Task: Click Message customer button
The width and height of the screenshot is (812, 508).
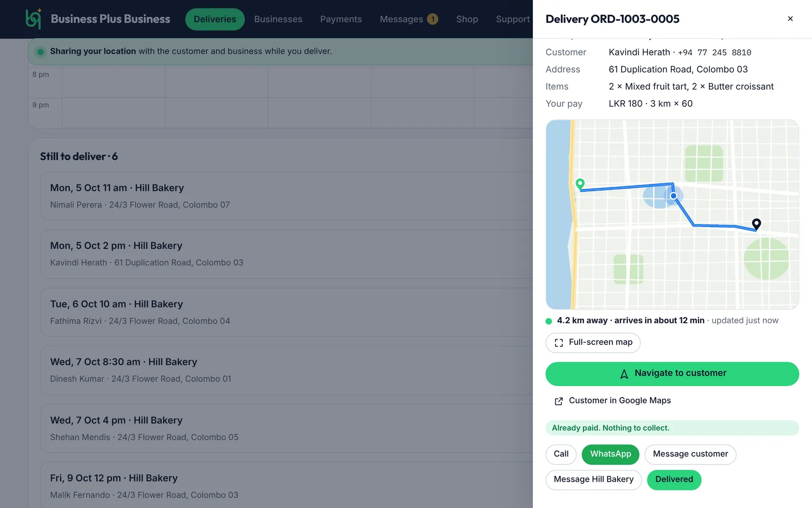Action: coord(690,454)
